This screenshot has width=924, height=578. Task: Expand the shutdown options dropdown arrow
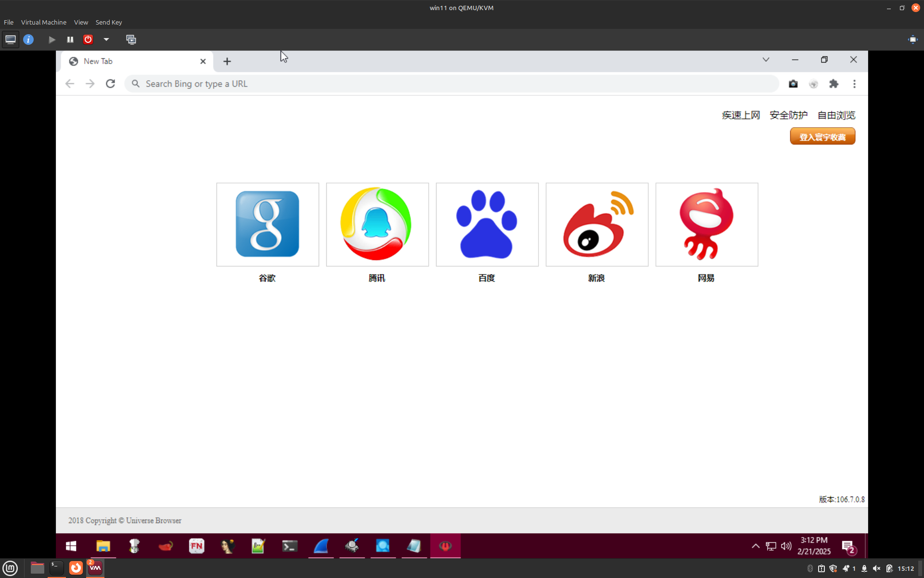pos(106,39)
